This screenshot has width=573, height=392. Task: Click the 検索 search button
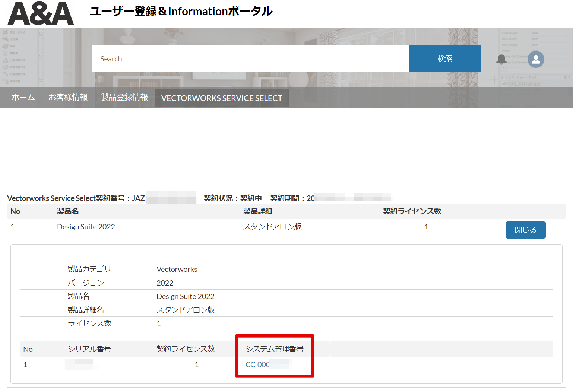pyautogui.click(x=445, y=59)
